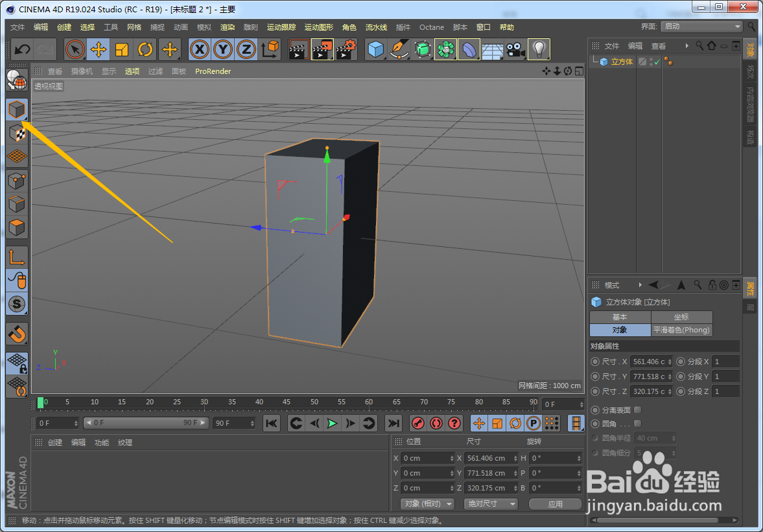Click the Undo arrow icon
763x532 pixels.
click(23, 49)
